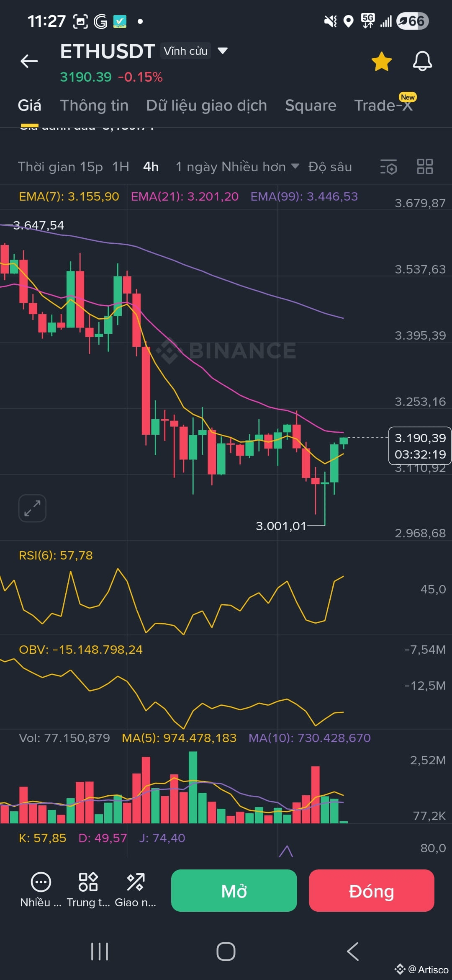Tap the 3.001,01 low price marker

click(x=281, y=526)
